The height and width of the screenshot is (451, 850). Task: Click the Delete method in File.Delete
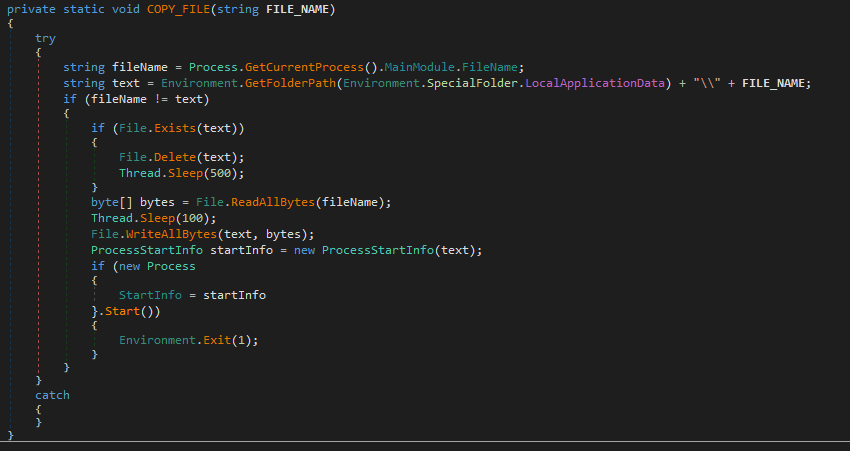point(175,157)
